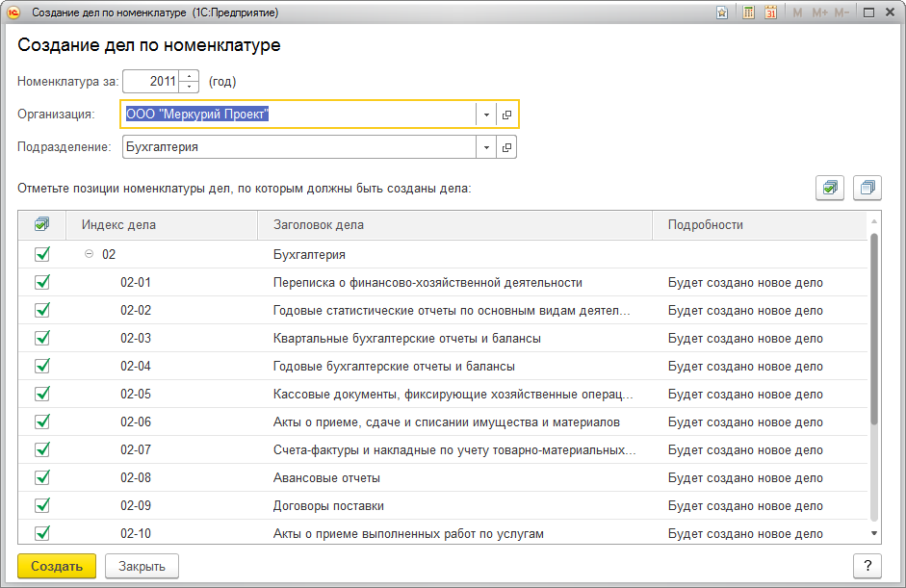Click the Закрыть button
Viewport: 906px width, 588px height.
pyautogui.click(x=142, y=566)
